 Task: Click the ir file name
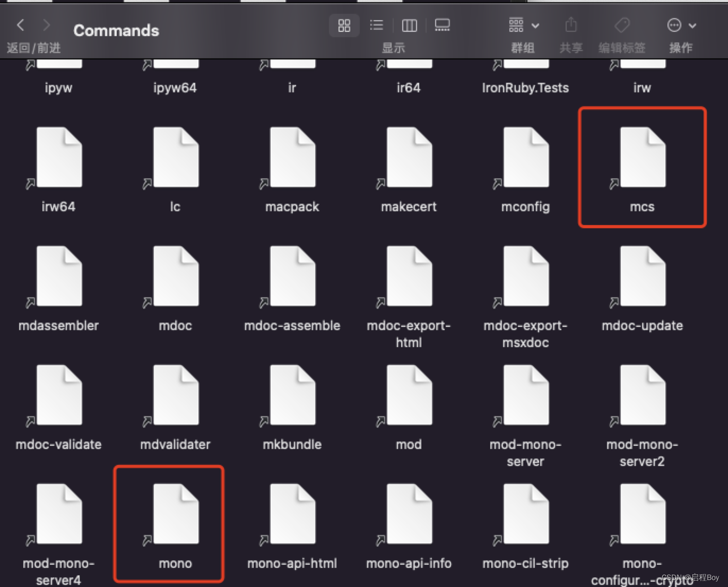pos(292,88)
